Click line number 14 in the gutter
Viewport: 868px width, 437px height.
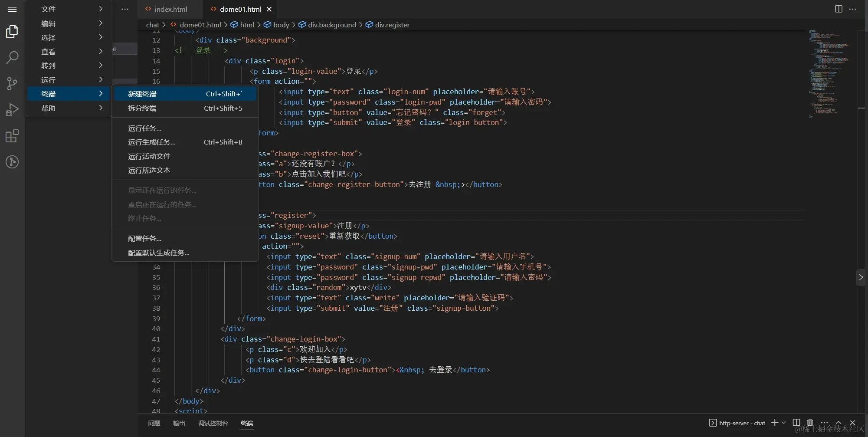pyautogui.click(x=156, y=61)
